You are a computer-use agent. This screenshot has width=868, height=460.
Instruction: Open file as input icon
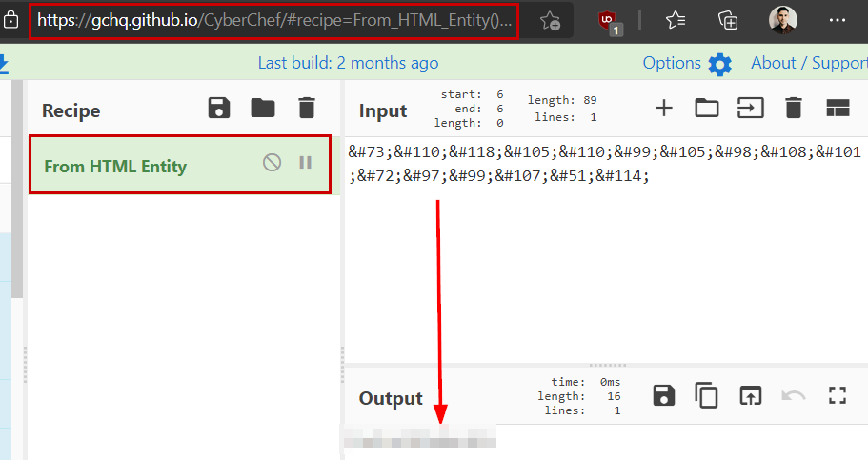pyautogui.click(x=751, y=108)
